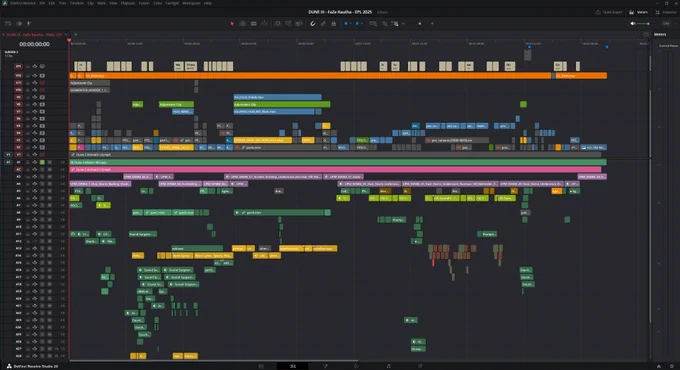Toggle the Meters panel button
The image size is (680, 370).
point(639,12)
